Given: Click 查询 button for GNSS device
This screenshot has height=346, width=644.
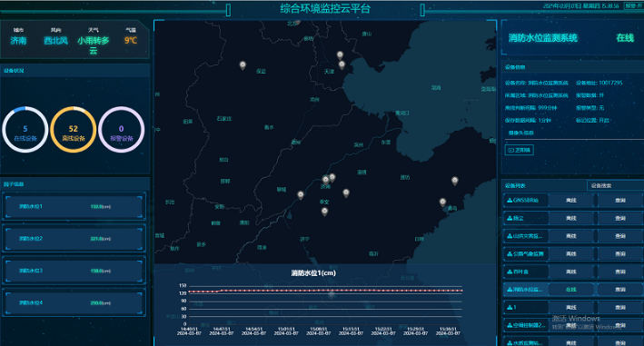Looking at the screenshot, I should [x=620, y=201].
